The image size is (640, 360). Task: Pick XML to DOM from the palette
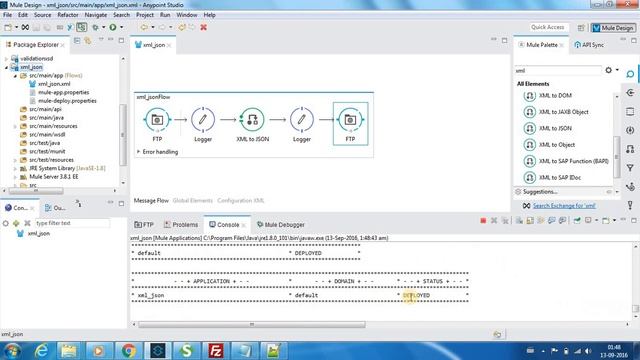pyautogui.click(x=555, y=96)
